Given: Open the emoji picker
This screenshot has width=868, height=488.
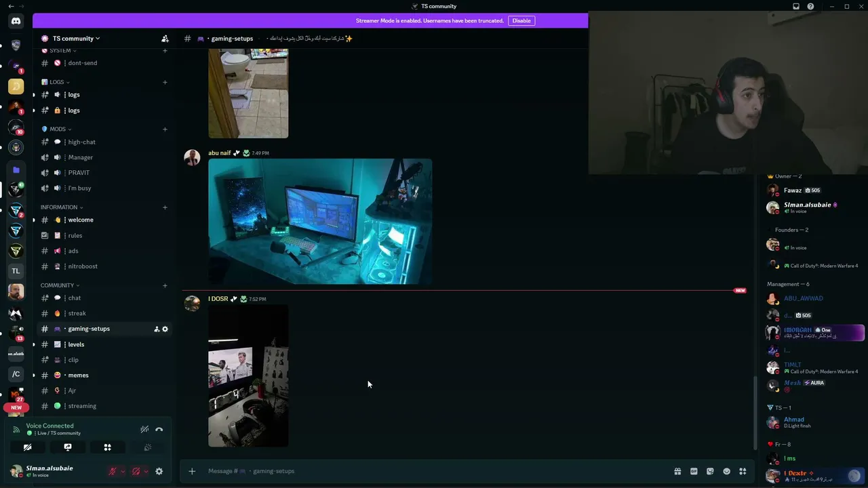Looking at the screenshot, I should click(x=726, y=471).
